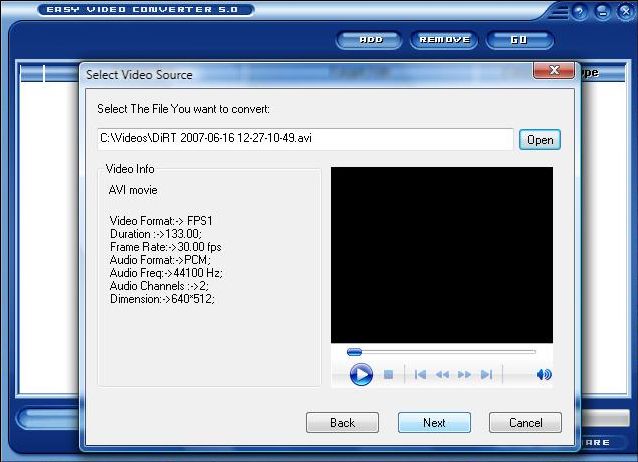
Task: Play the video preview
Action: [x=361, y=375]
